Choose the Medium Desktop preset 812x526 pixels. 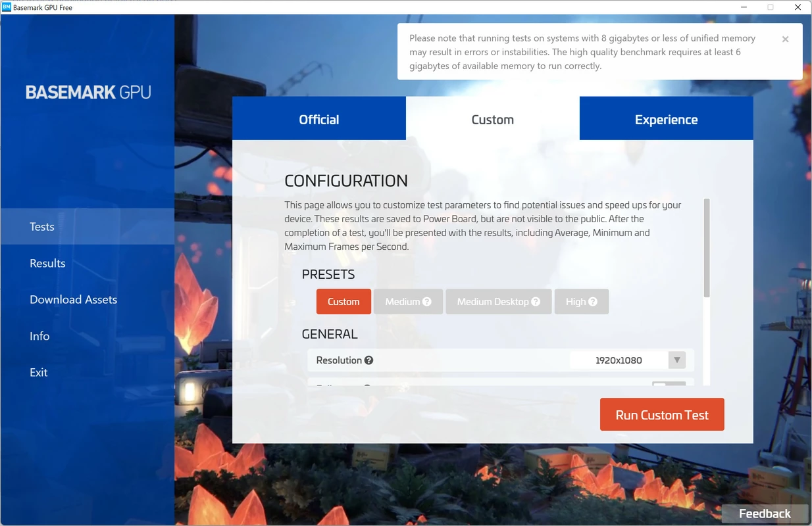(x=499, y=302)
